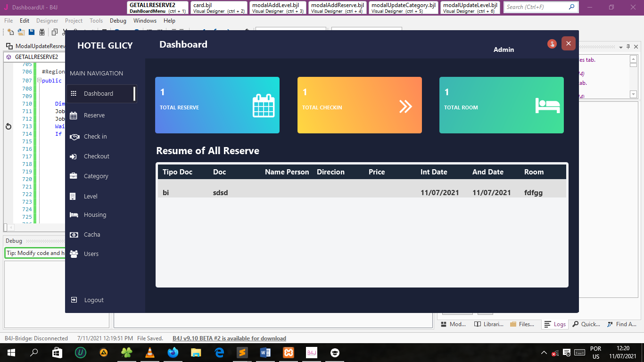Click the Housing bed icon in sidebar

click(74, 215)
